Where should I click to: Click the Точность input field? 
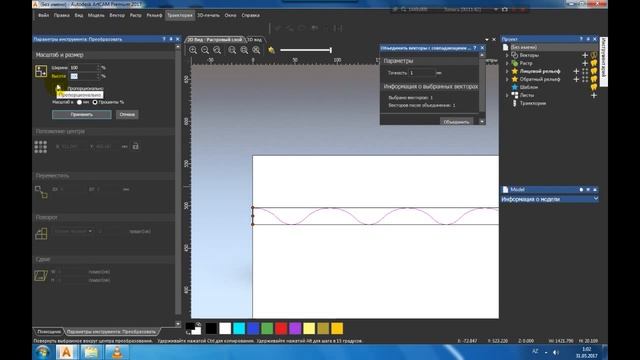point(422,73)
